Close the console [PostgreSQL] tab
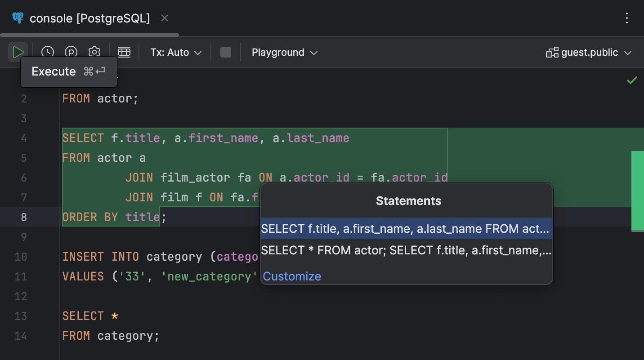The width and height of the screenshot is (644, 360). 164,18
